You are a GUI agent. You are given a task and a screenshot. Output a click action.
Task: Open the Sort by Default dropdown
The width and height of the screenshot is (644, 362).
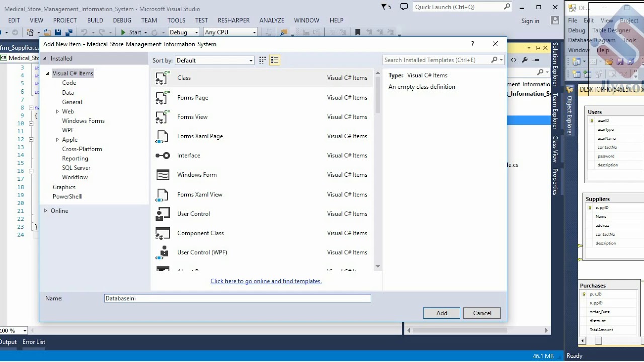[x=214, y=60]
